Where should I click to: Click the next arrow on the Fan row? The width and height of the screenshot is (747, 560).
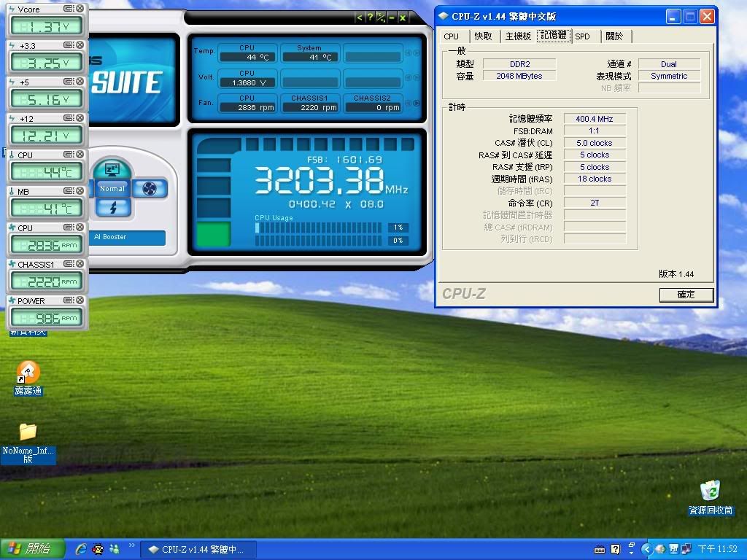point(417,104)
